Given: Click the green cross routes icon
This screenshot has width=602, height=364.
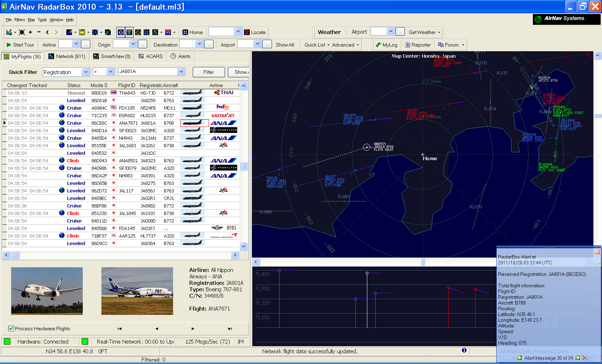Looking at the screenshot, I should 108,32.
